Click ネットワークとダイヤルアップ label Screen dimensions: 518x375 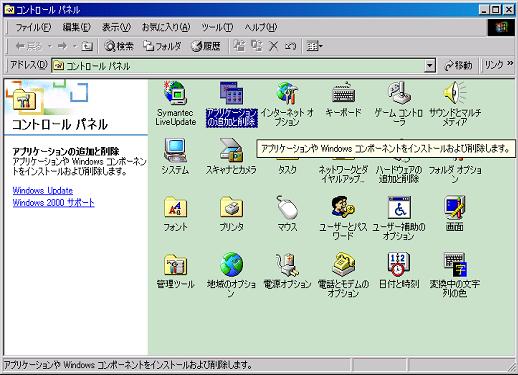[343, 174]
